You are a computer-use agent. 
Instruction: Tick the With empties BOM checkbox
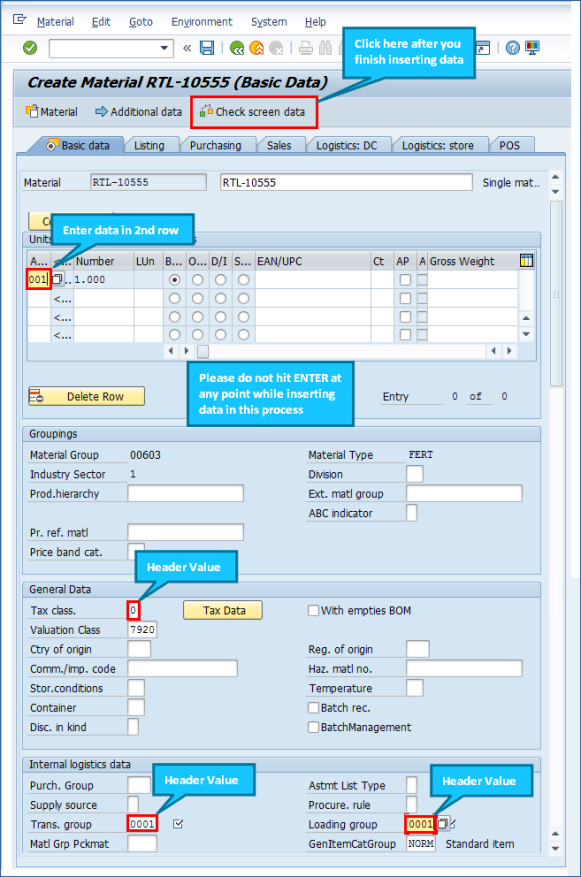[314, 610]
